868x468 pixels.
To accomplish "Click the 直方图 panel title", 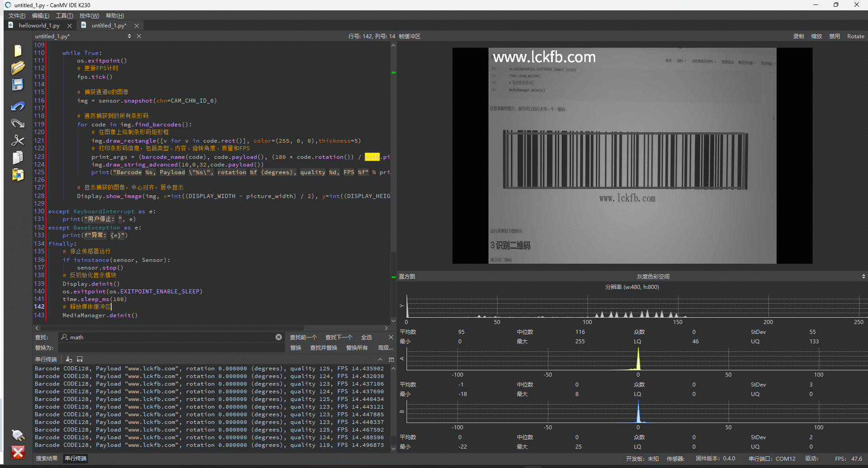I will coord(407,276).
